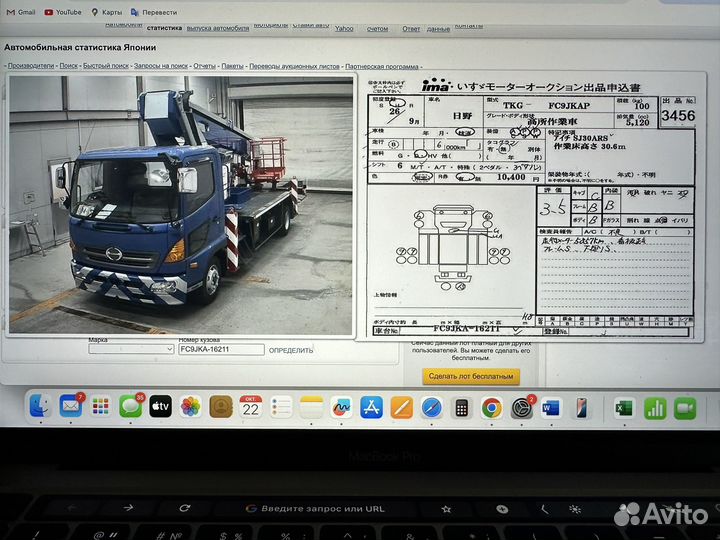Open Calculator from the dock
This screenshot has height=540, width=720.
pos(461,408)
